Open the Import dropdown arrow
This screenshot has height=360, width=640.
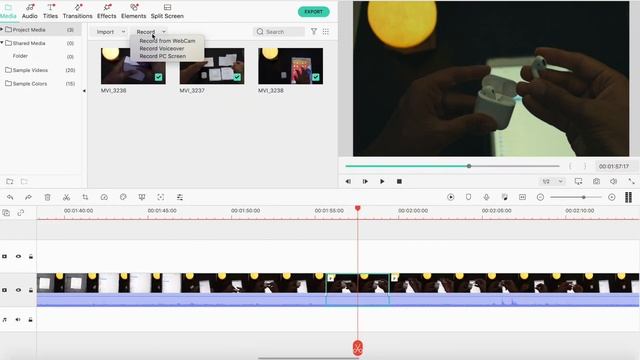(x=123, y=32)
